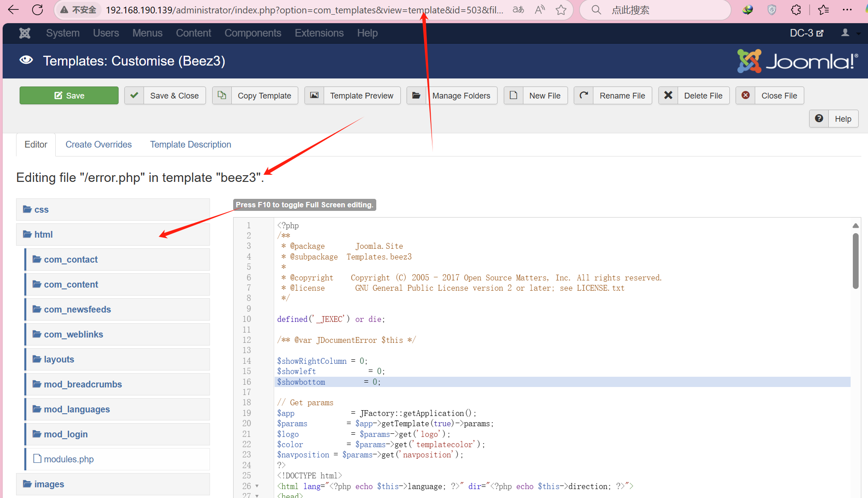The height and width of the screenshot is (498, 868).
Task: Open the Extensions menu
Action: 319,33
